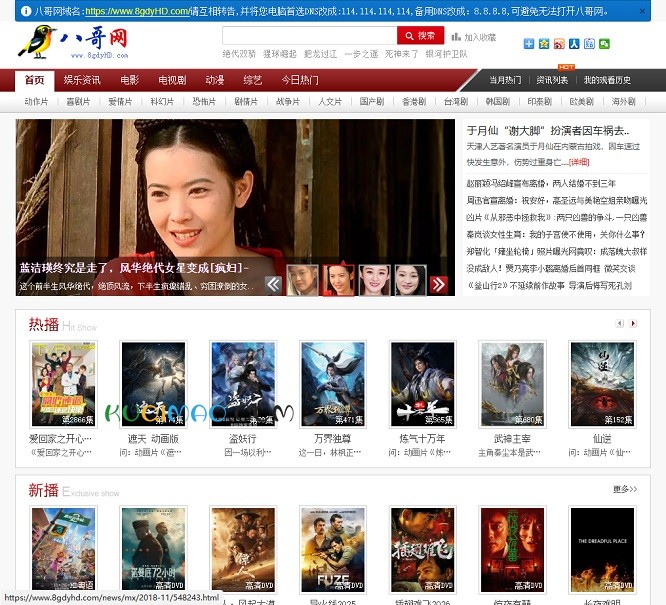Open news item 《釜山行2》
Screen dimensions: 666x605
549,286
